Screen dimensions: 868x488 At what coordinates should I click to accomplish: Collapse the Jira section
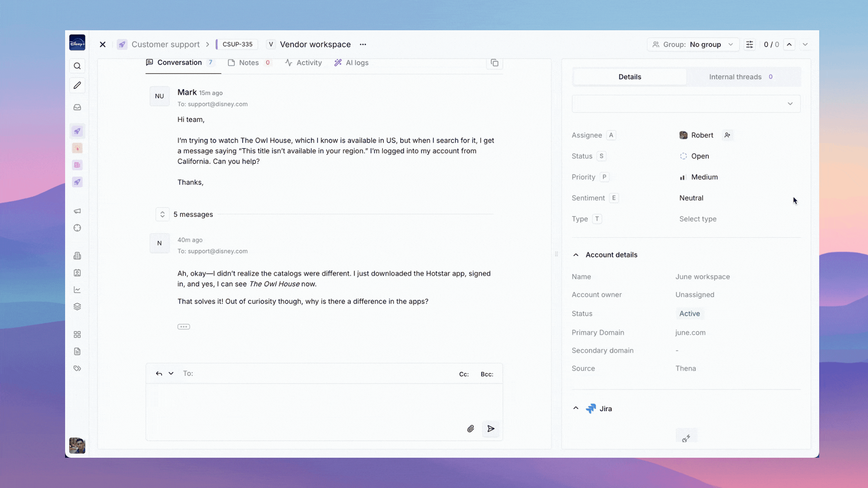pyautogui.click(x=576, y=408)
